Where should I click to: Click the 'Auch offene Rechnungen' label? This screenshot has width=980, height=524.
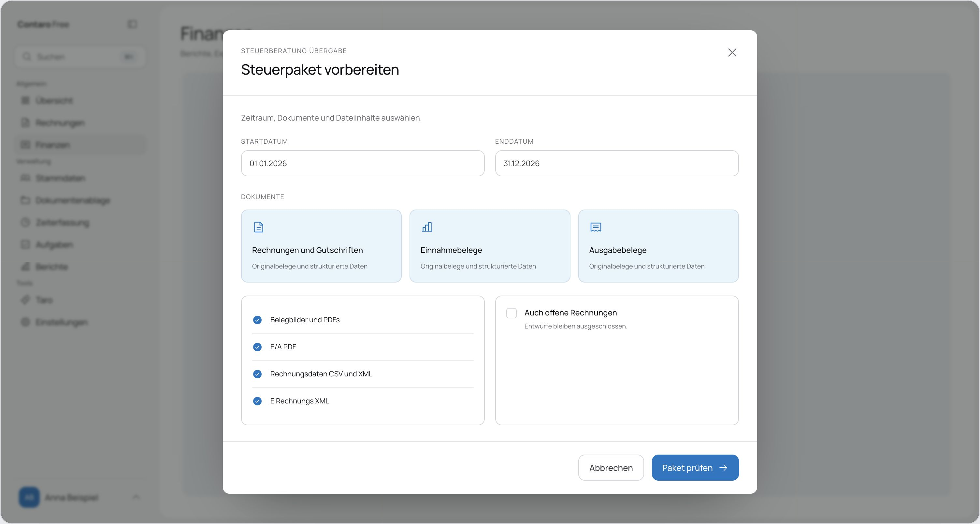(x=570, y=313)
